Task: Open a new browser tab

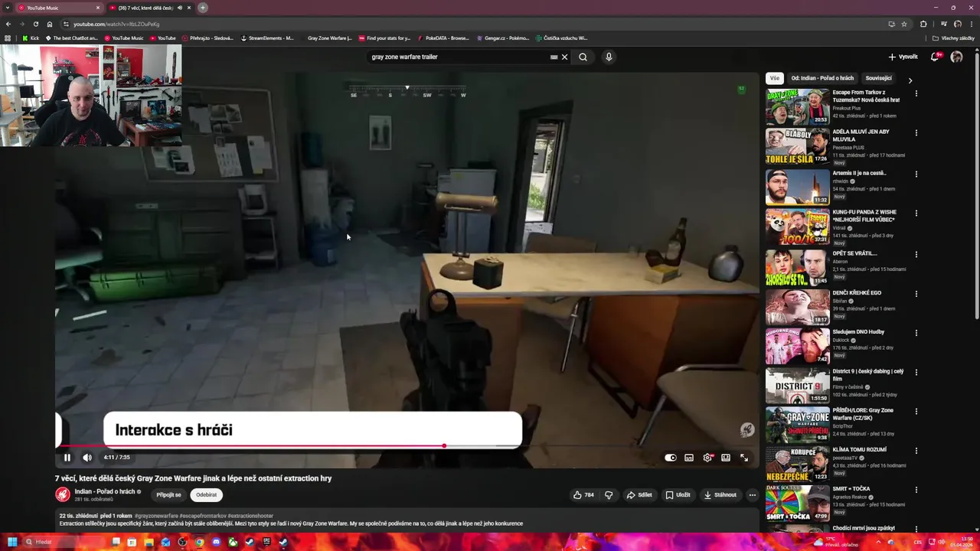Action: point(203,8)
